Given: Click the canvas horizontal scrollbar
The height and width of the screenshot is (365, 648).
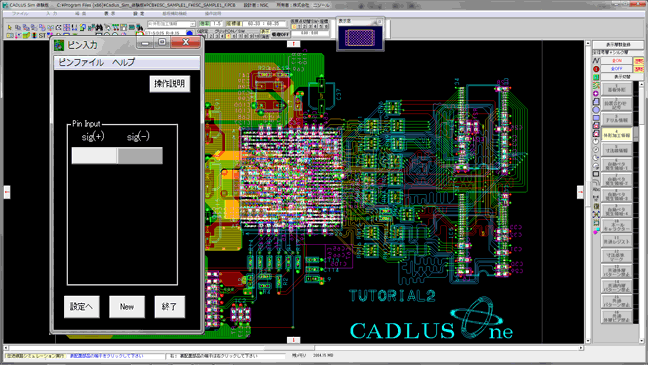Looking at the screenshot, I should click(x=293, y=348).
